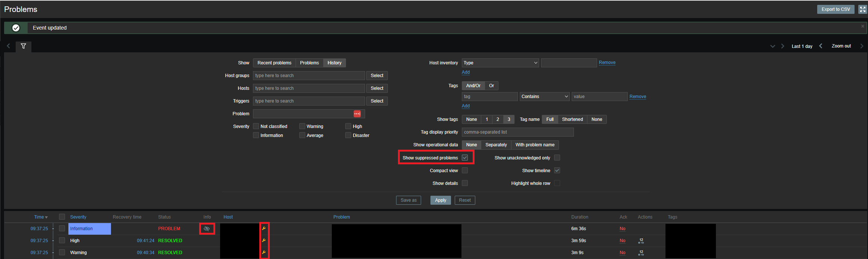Shift time period forward arrow after Zoom out

click(x=862, y=46)
